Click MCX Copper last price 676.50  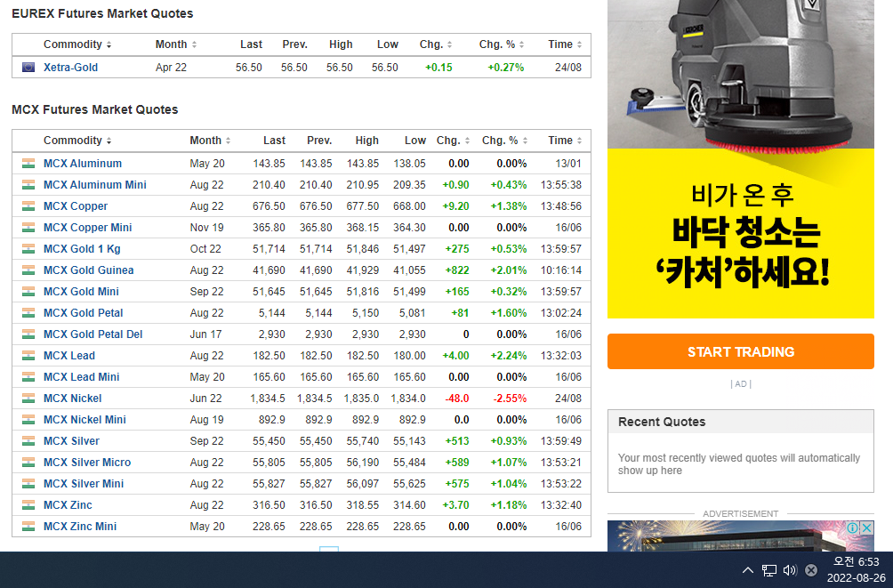pos(269,206)
